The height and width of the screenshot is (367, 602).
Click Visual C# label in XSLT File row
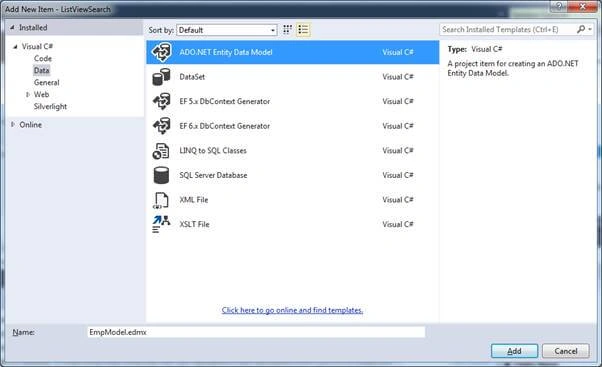point(398,224)
